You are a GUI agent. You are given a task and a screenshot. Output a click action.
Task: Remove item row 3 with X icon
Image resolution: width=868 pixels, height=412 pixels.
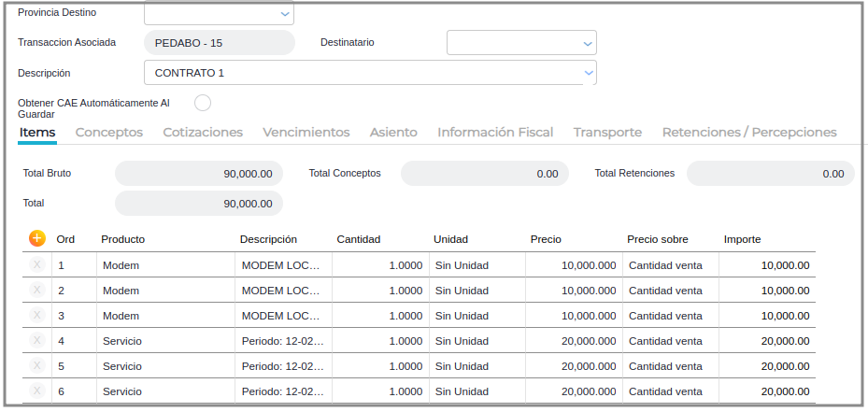(37, 316)
